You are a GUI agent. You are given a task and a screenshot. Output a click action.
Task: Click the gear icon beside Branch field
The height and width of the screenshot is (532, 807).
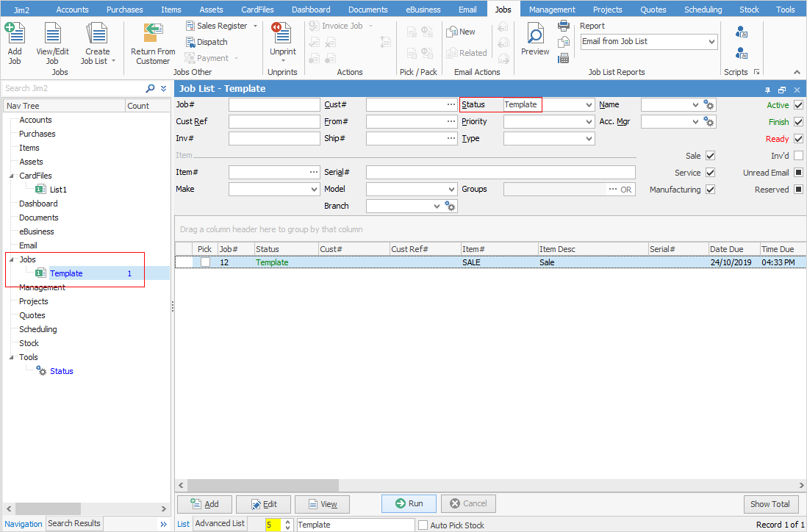(x=451, y=206)
